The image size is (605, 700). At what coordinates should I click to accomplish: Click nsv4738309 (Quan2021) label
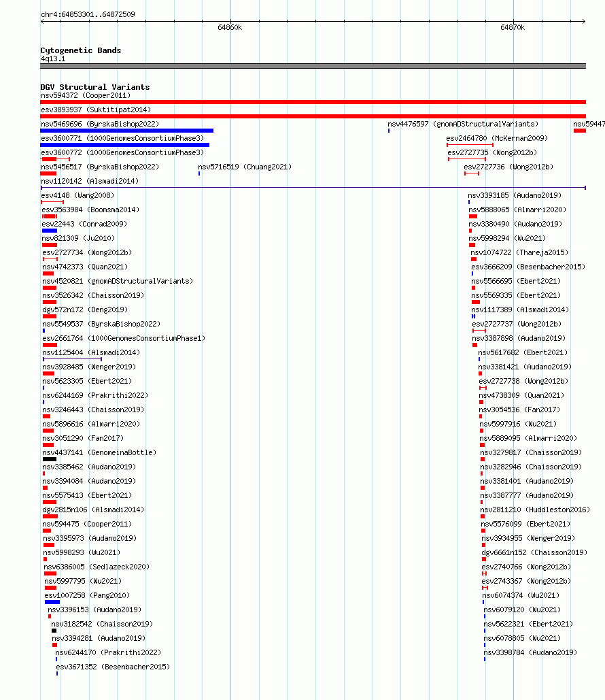[x=521, y=395]
